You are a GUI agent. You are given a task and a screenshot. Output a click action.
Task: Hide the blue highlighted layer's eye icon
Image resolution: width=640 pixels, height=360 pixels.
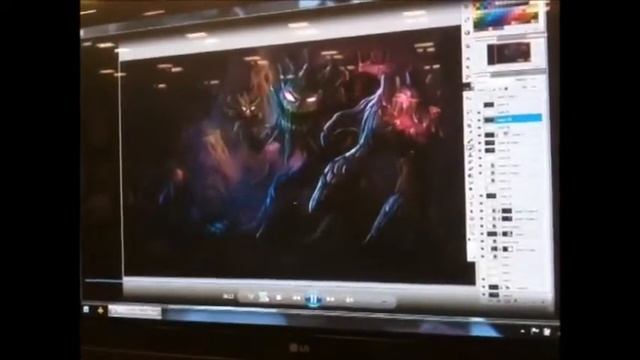tap(479, 120)
